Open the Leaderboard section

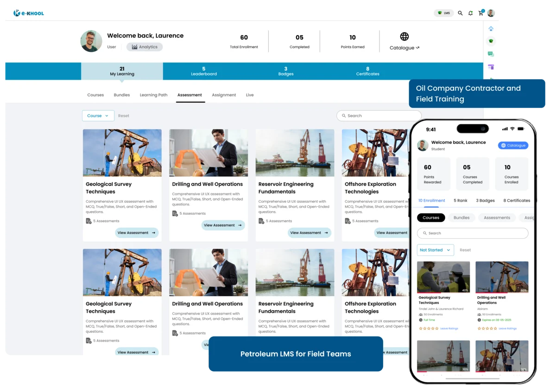pyautogui.click(x=204, y=71)
